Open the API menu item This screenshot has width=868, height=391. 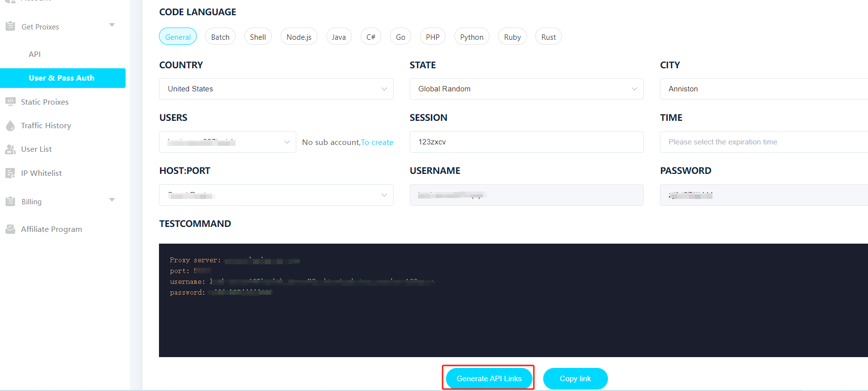(x=35, y=54)
